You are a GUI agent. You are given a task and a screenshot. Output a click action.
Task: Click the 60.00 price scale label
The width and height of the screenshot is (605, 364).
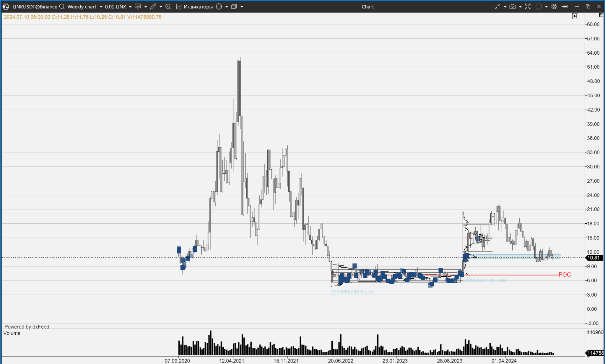pyautogui.click(x=593, y=24)
